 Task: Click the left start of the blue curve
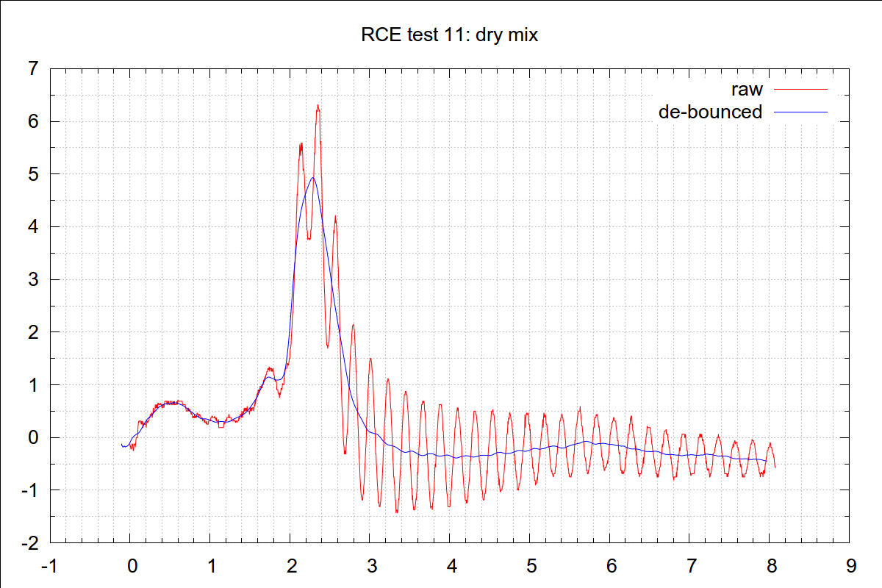(x=121, y=444)
